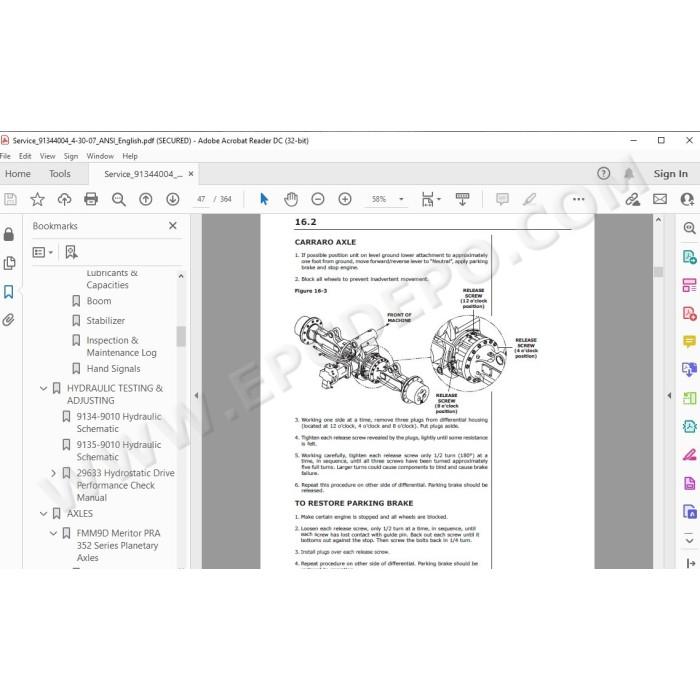Switch to the Tools tab
The image size is (700, 700).
tap(60, 174)
